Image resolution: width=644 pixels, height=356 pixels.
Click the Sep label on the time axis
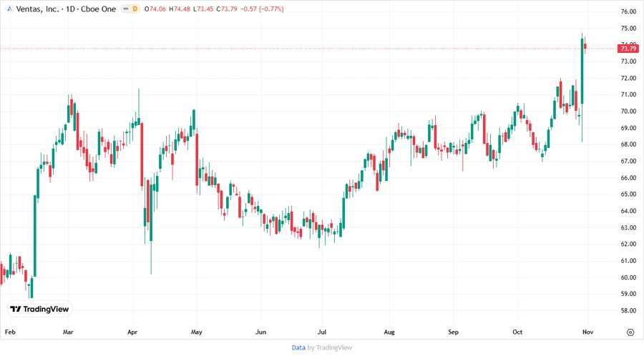point(454,332)
